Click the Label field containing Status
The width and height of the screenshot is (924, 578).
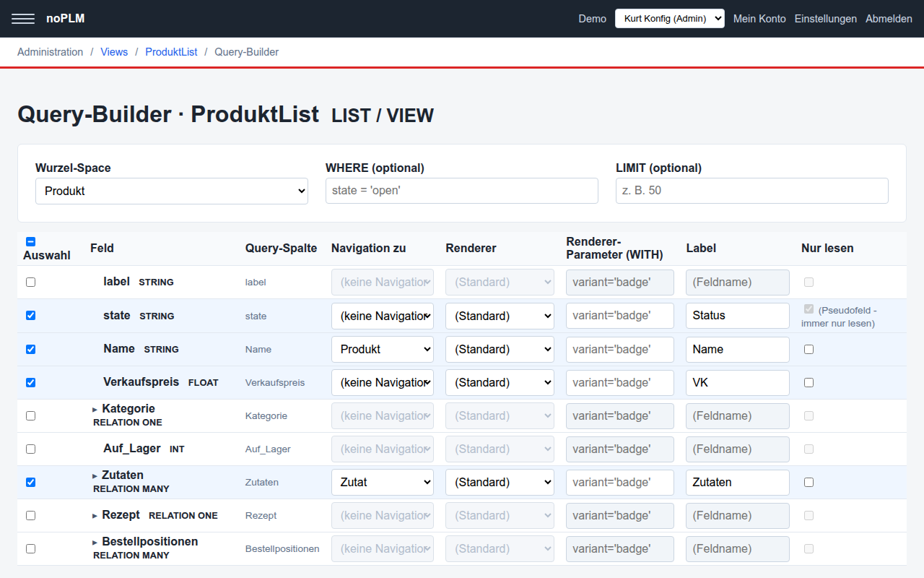pos(738,316)
